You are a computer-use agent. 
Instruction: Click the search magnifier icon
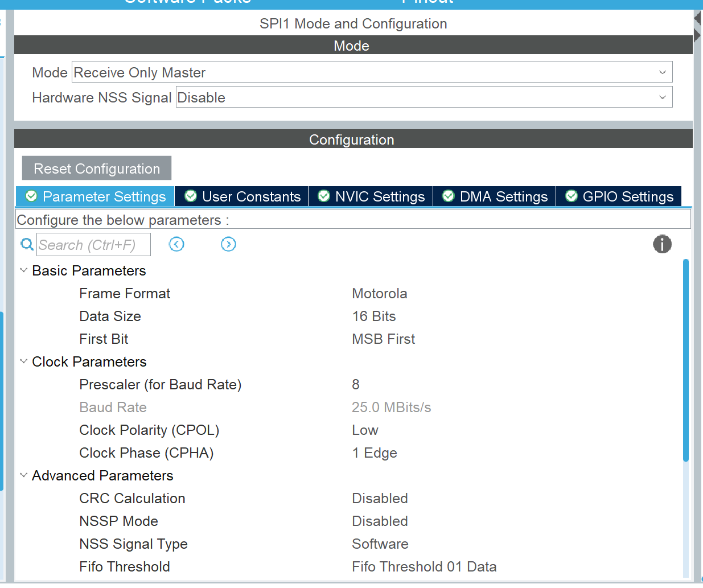pos(27,245)
